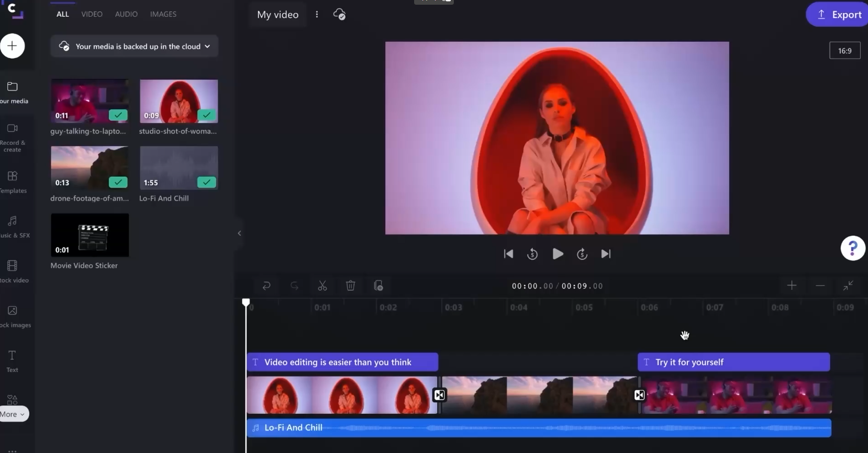Jump to 0:05 on timeline ruler
The image size is (868, 453).
pos(584,308)
